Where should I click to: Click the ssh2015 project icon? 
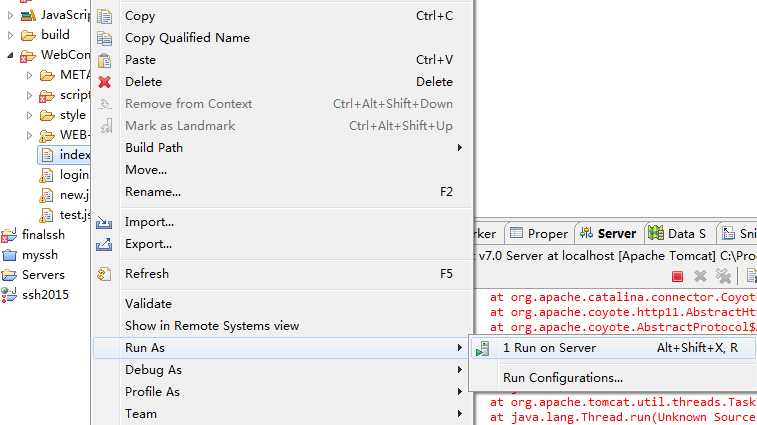point(8,295)
